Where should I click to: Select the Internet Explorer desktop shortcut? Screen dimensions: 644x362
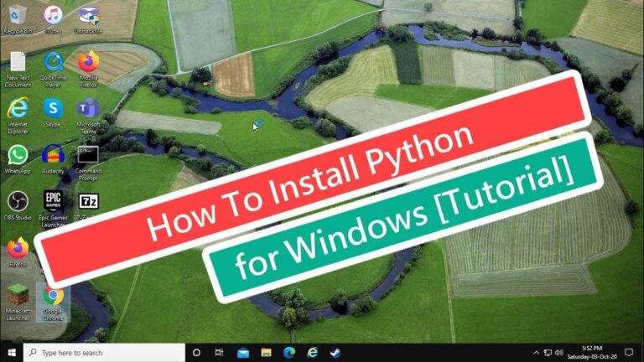18,116
